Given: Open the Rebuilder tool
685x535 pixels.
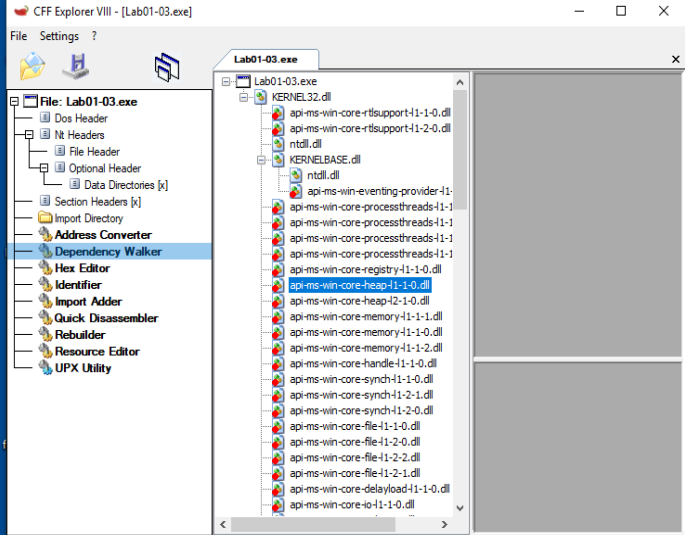Looking at the screenshot, I should pos(80,335).
